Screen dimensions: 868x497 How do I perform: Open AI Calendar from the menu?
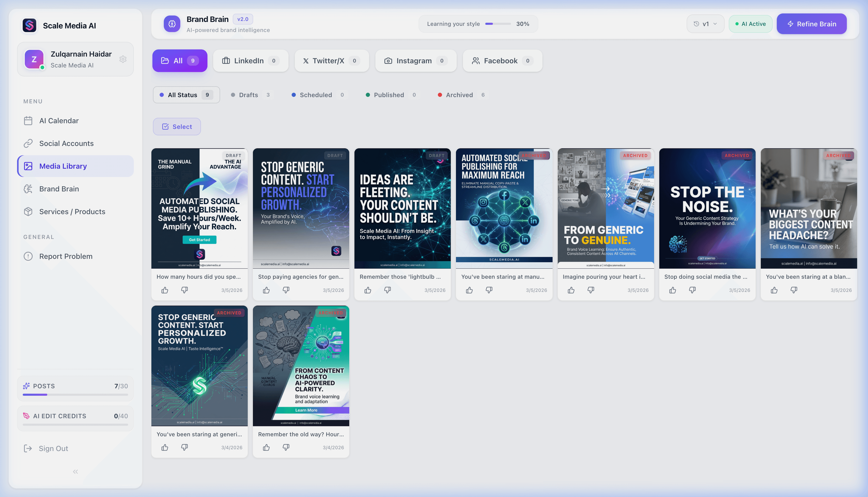(59, 121)
